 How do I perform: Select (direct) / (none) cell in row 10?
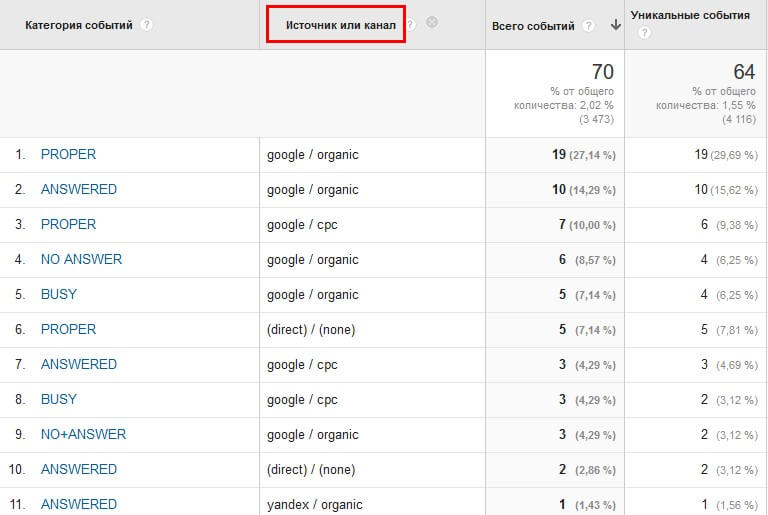311,470
